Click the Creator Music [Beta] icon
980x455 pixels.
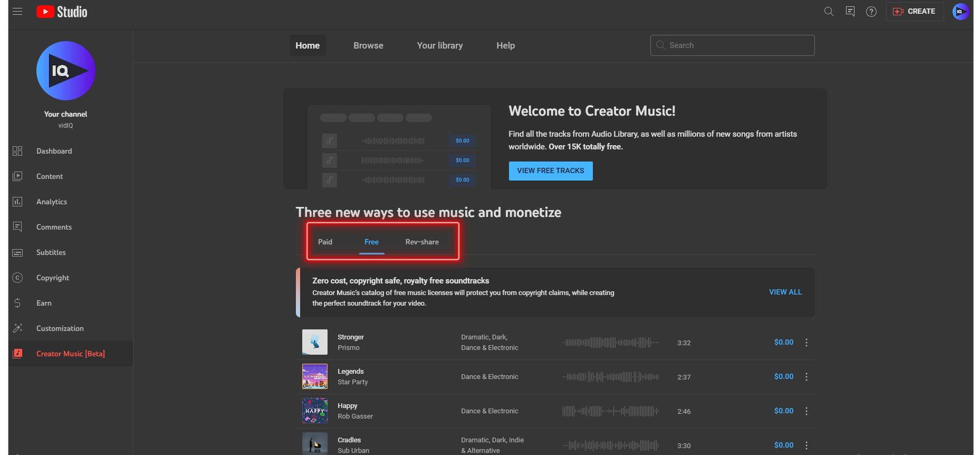[x=17, y=354]
